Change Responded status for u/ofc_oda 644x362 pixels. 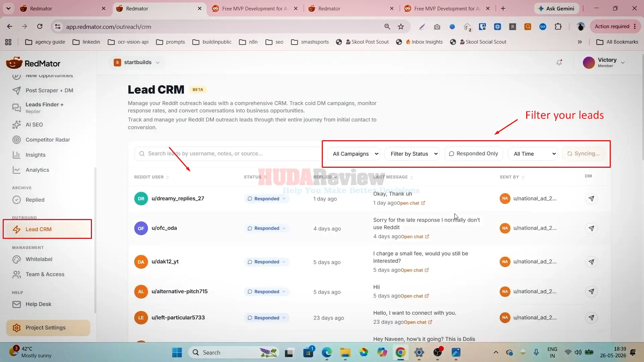(266, 228)
